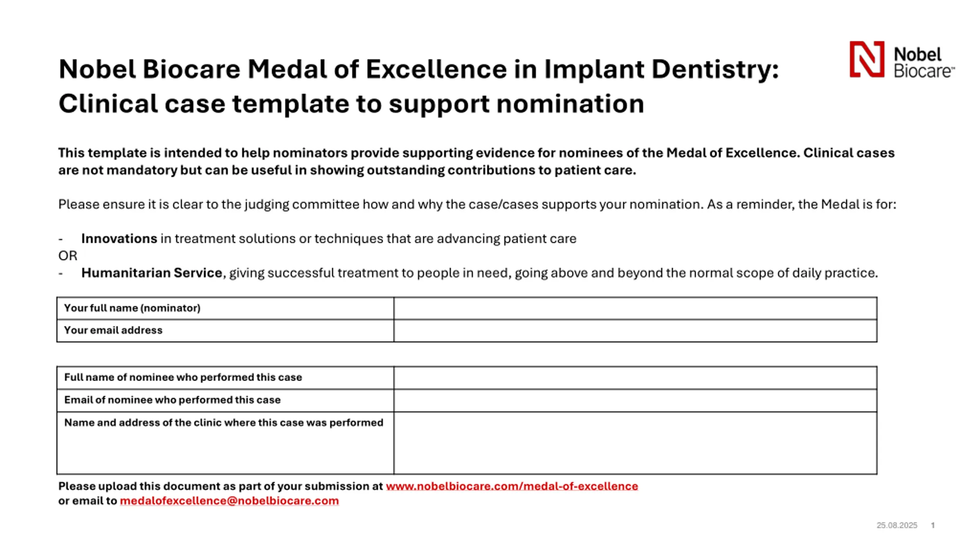The width and height of the screenshot is (980, 551).
Task: Click the main title heading text
Action: [x=419, y=86]
